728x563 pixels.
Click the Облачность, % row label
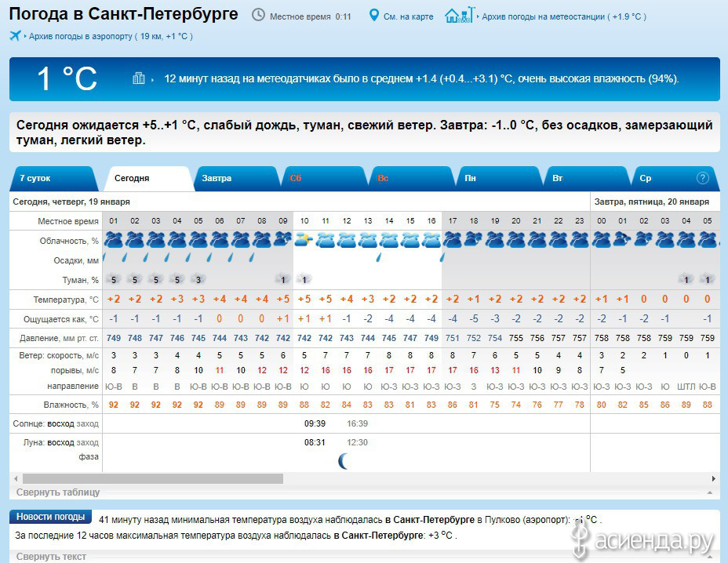[69, 241]
